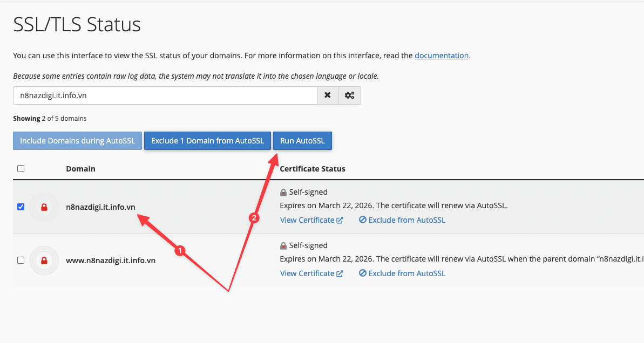Uncheck the n8nazdigi.it.info.vn domain checkbox
This screenshot has width=644, height=343.
click(21, 207)
